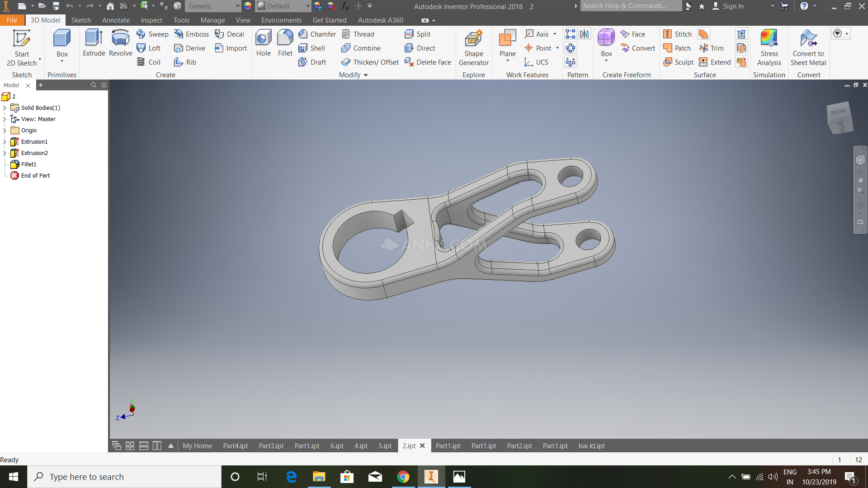The image size is (868, 488).
Task: Expand the Extrusion1 feature
Action: (x=5, y=142)
